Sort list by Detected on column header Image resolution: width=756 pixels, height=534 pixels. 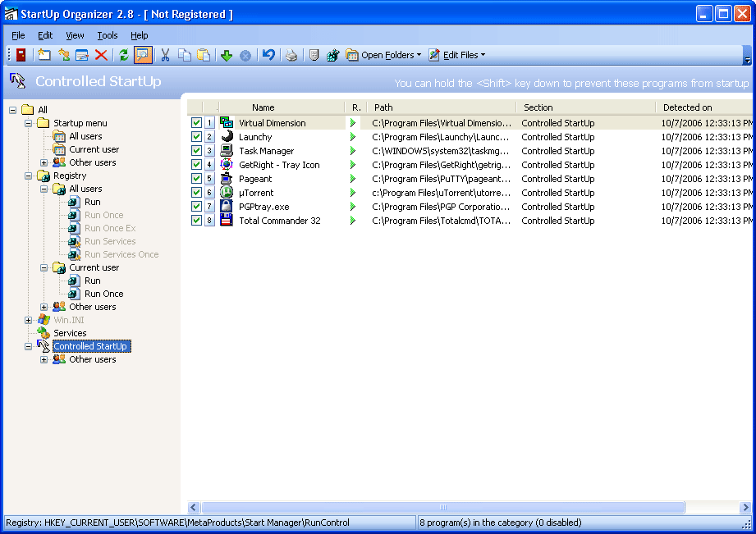click(x=704, y=107)
